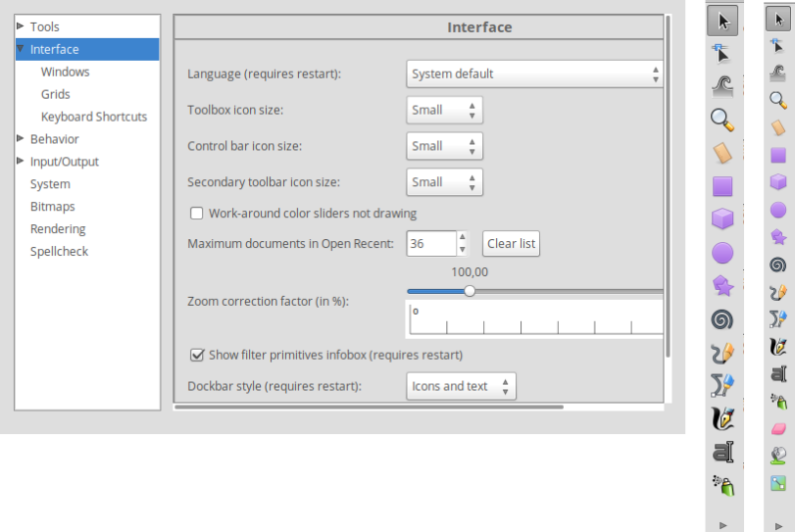Open the Language dropdown
Image resolution: width=795 pixels, height=532 pixels.
[x=534, y=74]
